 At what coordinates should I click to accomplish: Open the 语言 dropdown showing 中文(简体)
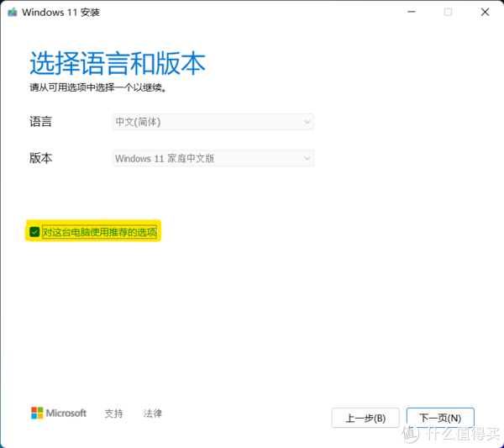pos(213,122)
